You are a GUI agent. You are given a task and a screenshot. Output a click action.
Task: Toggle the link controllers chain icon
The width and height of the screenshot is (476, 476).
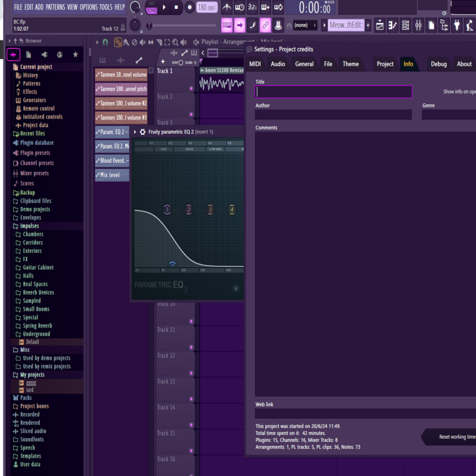point(265,25)
